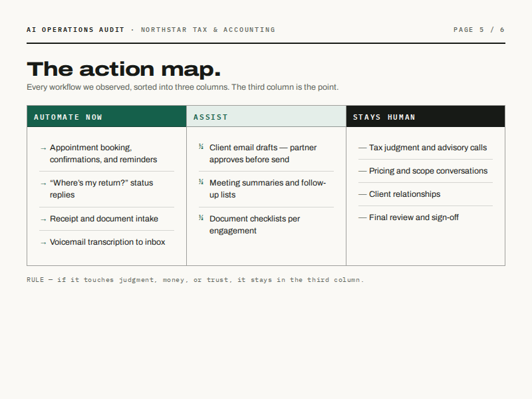Click the arrow icon beside 'Receipt and document intake'
Screen dimensions: 532x399
43,220
